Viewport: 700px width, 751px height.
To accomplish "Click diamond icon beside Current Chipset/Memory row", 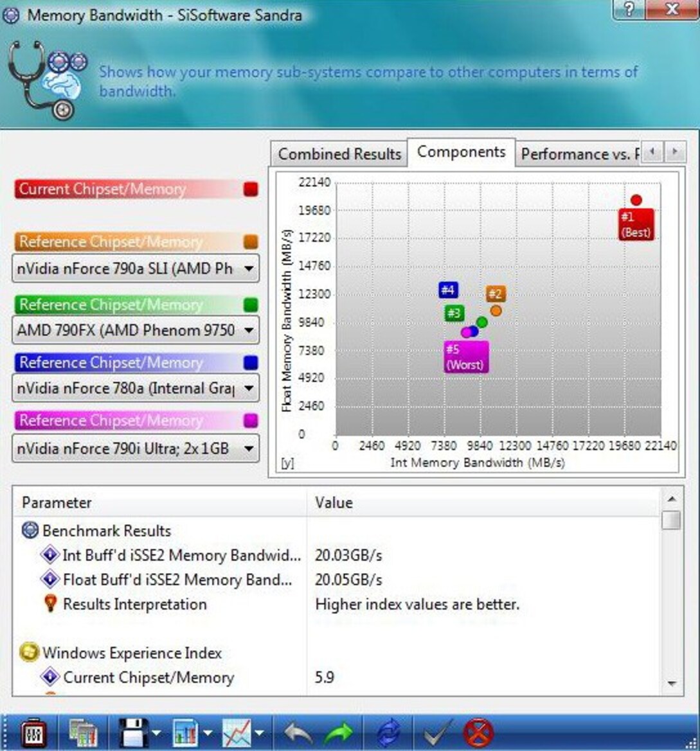I will [x=50, y=676].
